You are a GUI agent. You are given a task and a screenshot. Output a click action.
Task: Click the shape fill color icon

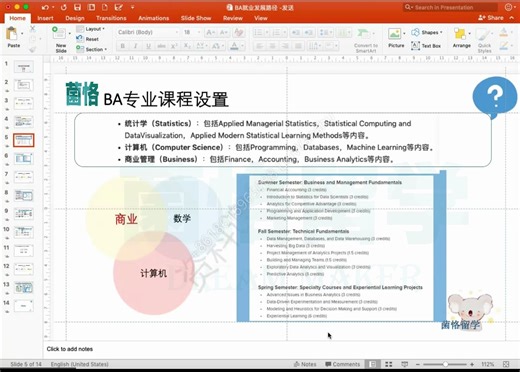pos(504,32)
